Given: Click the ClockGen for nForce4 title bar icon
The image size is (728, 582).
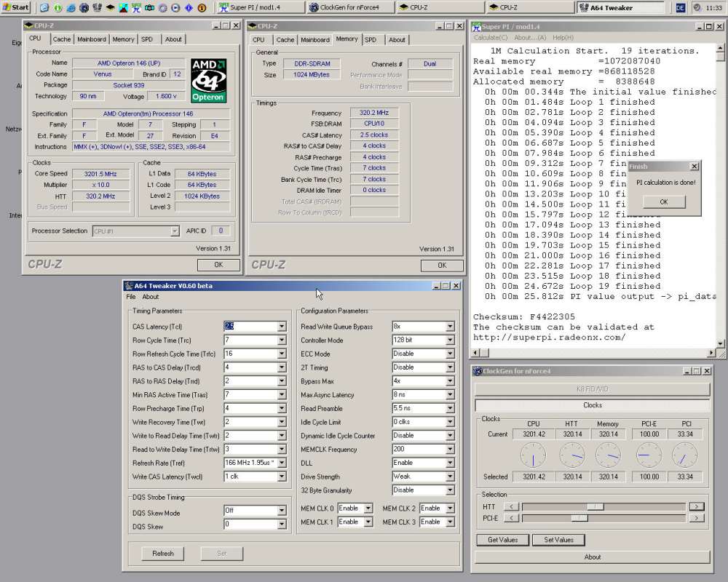Looking at the screenshot, I should point(478,371).
